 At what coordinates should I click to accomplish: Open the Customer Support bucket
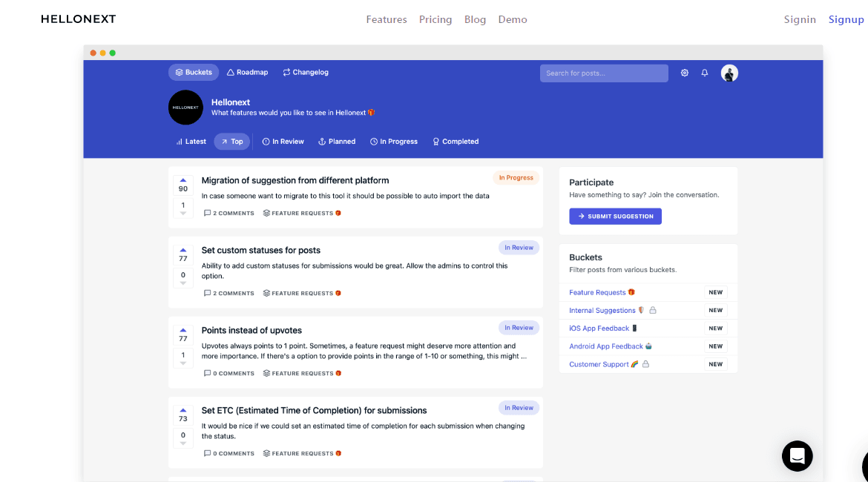click(x=599, y=364)
